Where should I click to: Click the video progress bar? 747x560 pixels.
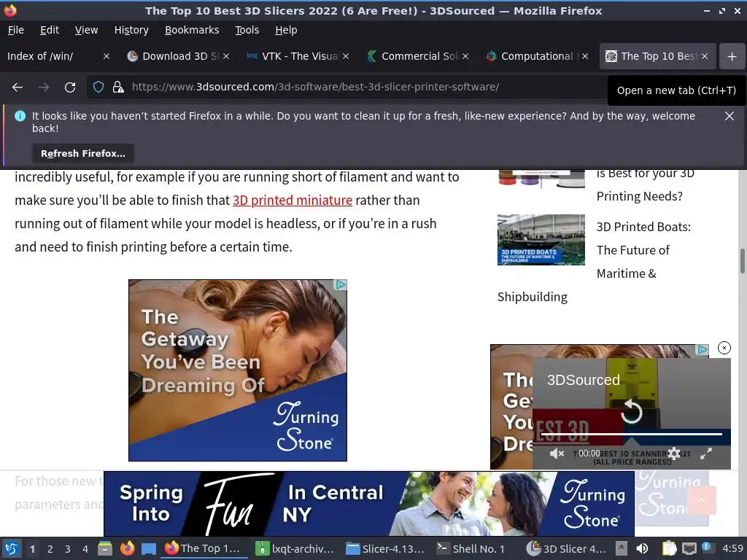(x=631, y=435)
